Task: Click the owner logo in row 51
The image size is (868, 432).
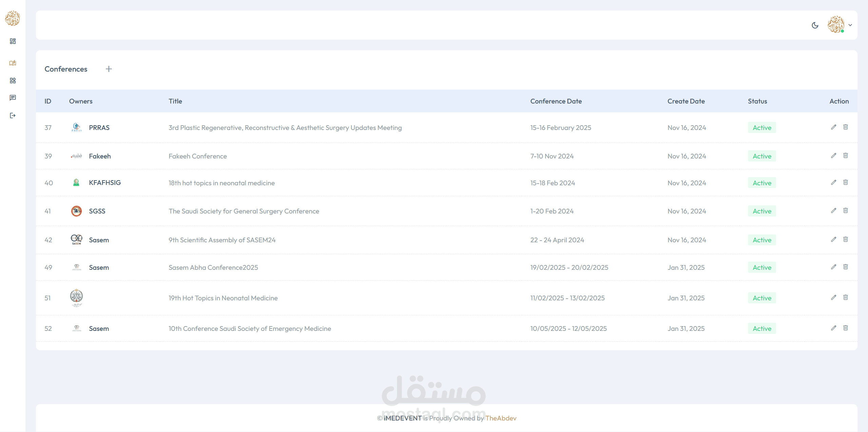Action: pos(76,298)
